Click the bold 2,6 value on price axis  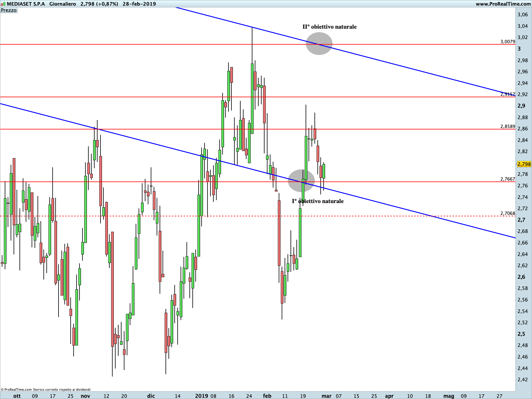coord(521,277)
